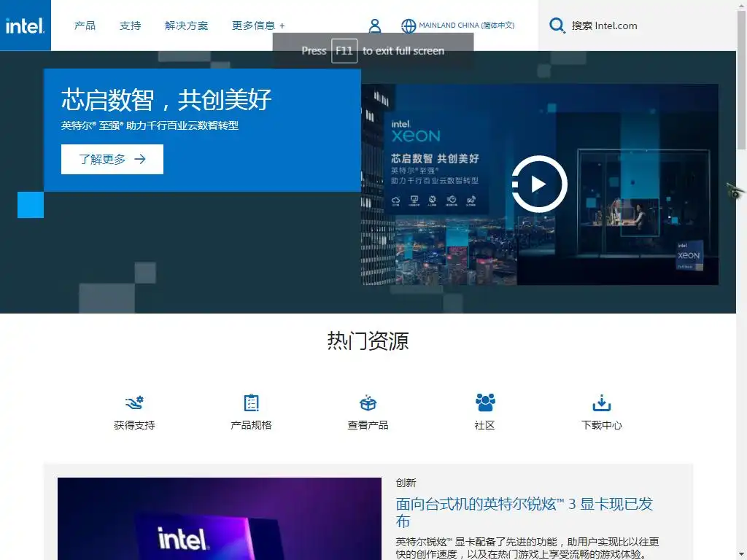Click the arrow in 了解更多 button
This screenshot has width=747, height=560.
coord(140,159)
